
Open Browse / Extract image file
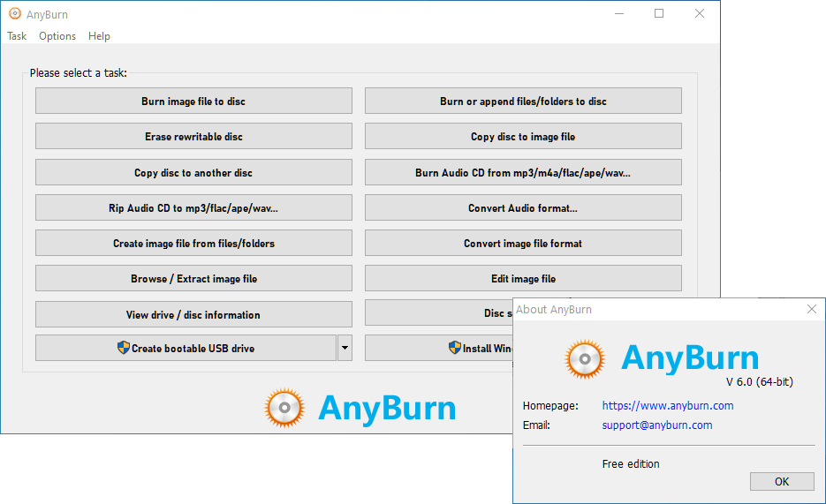point(193,278)
